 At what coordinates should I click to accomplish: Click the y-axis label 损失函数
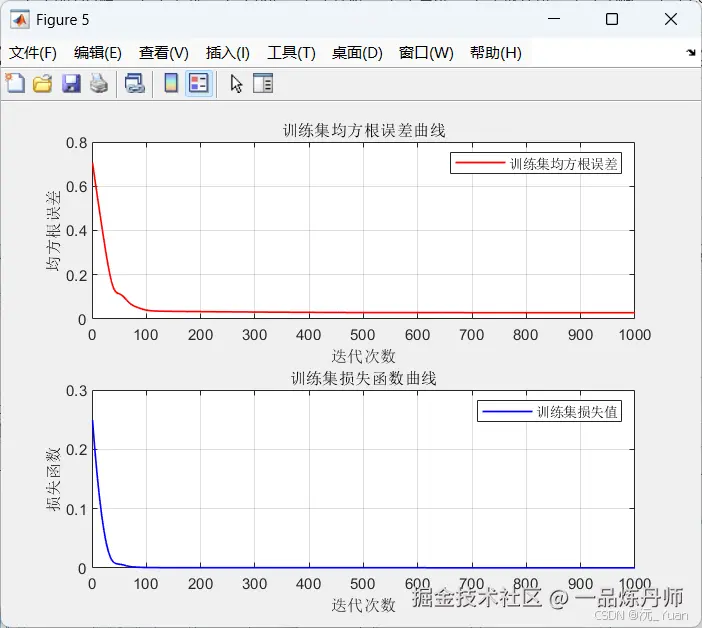tap(53, 479)
